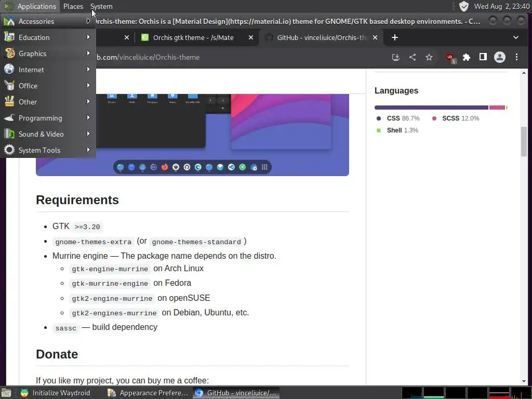Switch to Appearance Preferences taskbar window

pos(148,393)
